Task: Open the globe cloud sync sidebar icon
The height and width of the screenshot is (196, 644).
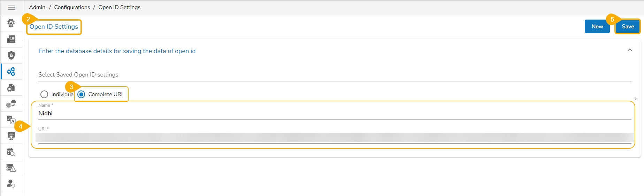Action: coord(11,104)
